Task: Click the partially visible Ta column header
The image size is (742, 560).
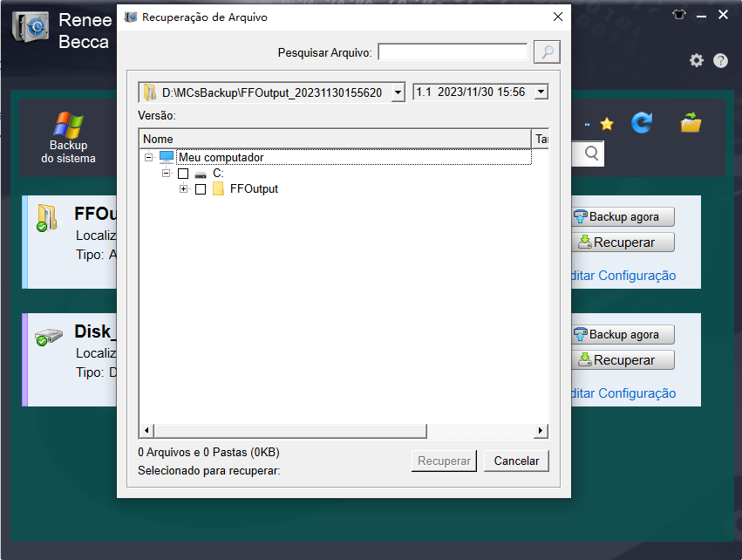Action: [541, 140]
